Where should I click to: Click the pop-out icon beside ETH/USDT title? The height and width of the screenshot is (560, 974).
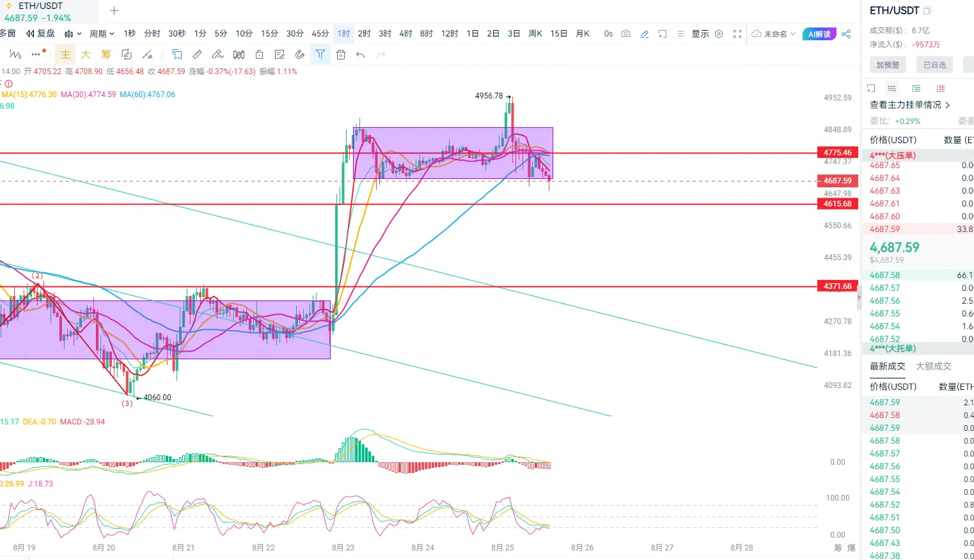click(x=927, y=11)
